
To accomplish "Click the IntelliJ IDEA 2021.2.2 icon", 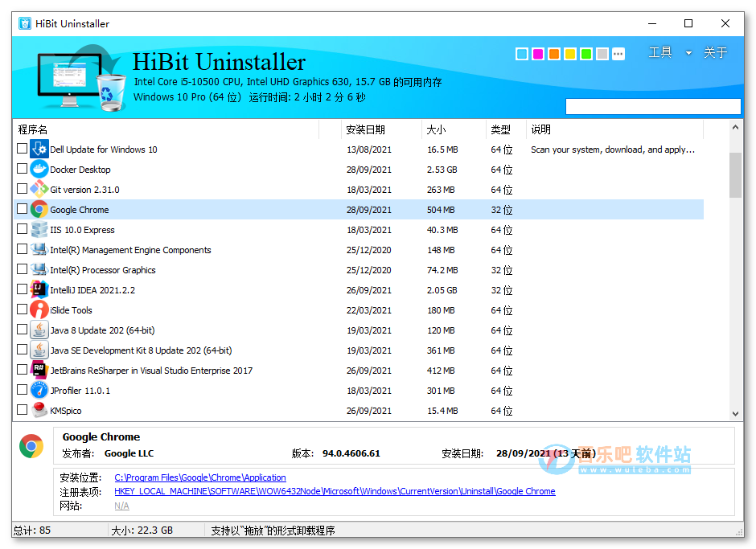I will tap(39, 289).
